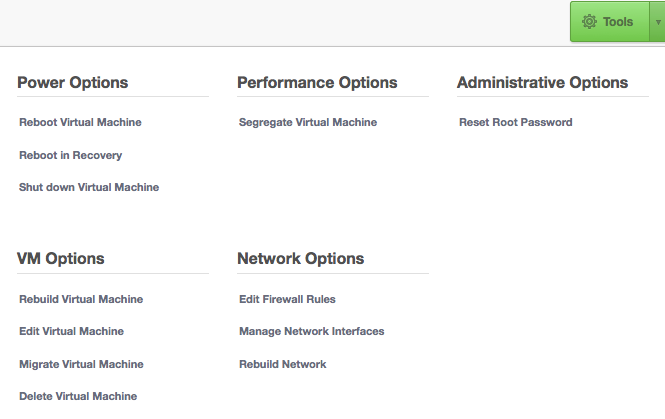Select Delete Virtual Machine
The height and width of the screenshot is (419, 665).
click(x=78, y=396)
